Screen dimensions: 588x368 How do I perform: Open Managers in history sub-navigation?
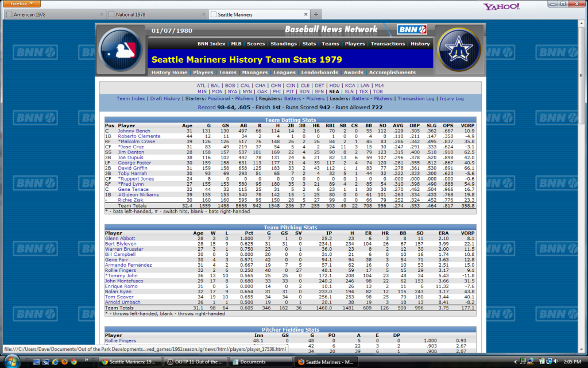254,72
